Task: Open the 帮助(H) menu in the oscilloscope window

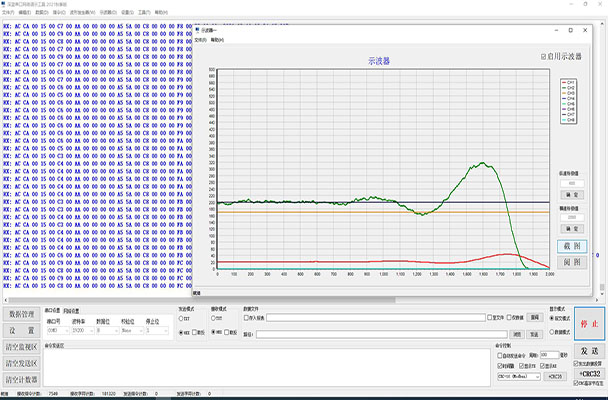Action: point(217,41)
